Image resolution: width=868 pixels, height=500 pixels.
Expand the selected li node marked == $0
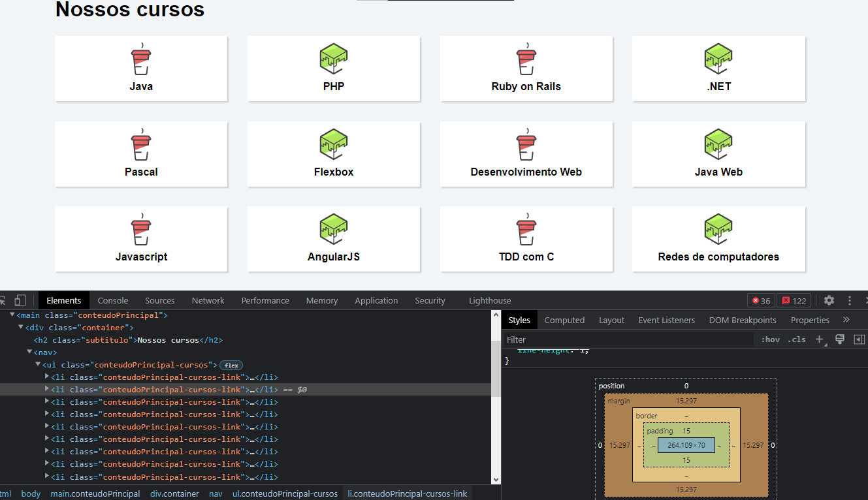pos(46,389)
